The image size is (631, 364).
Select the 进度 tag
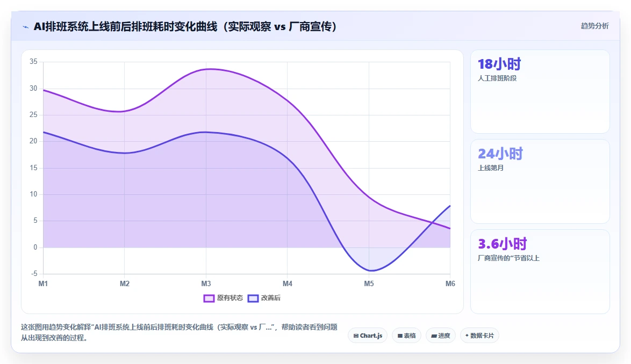pyautogui.click(x=441, y=336)
